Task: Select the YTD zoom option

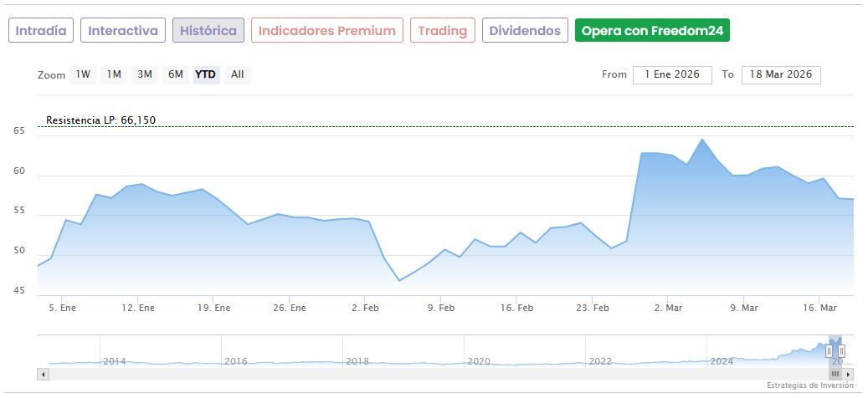Action: [x=205, y=74]
